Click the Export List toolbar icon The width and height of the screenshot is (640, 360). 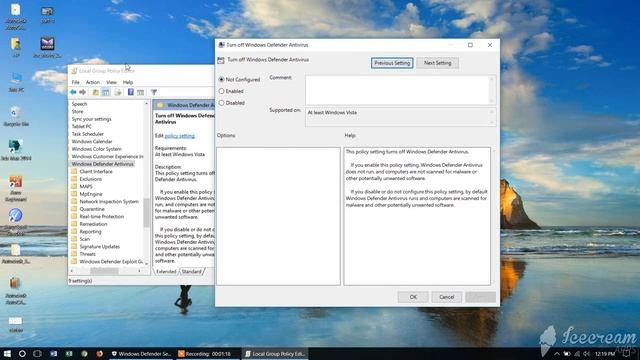(x=118, y=92)
